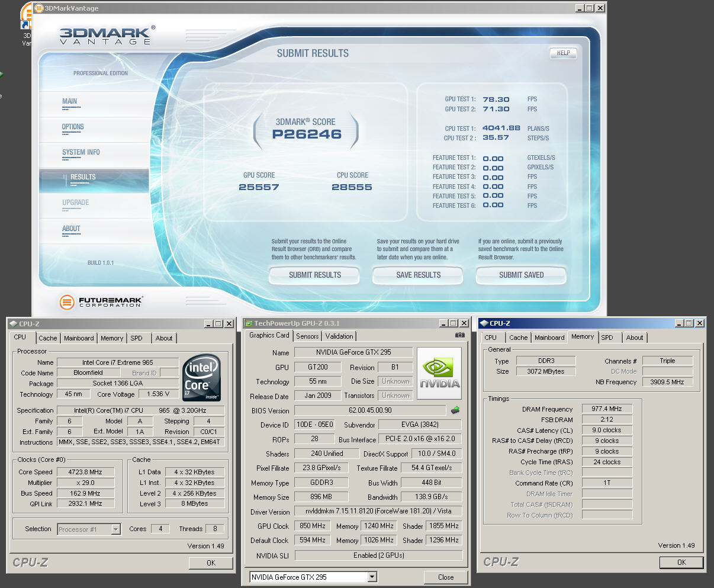Click the GPU score value 25557
714x588 pixels.
(x=259, y=187)
